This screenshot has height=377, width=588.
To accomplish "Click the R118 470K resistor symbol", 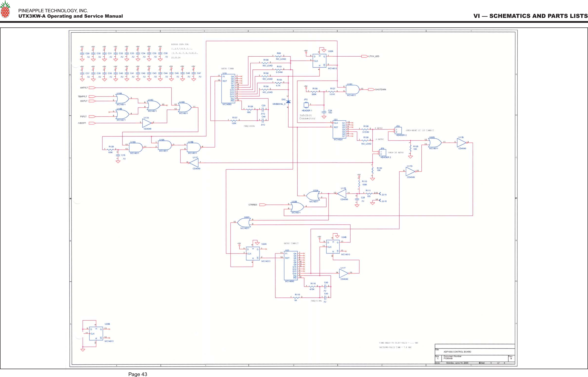I will pyautogui.click(x=312, y=286).
